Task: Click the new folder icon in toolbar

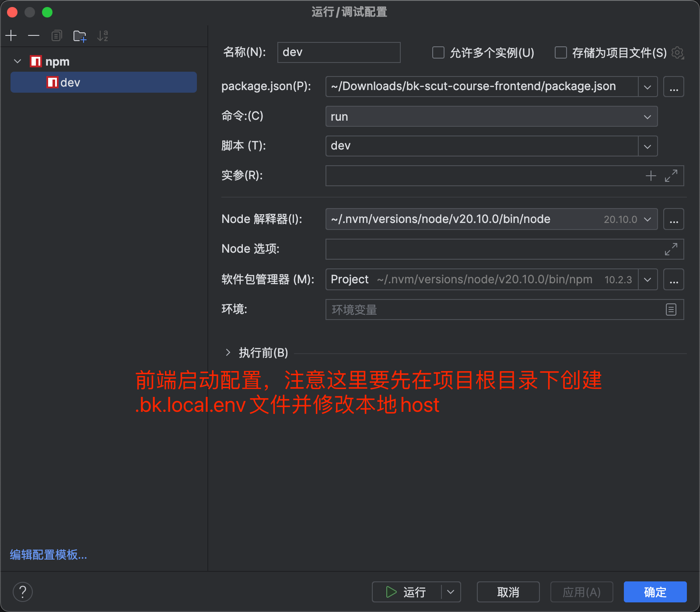Action: coord(80,36)
